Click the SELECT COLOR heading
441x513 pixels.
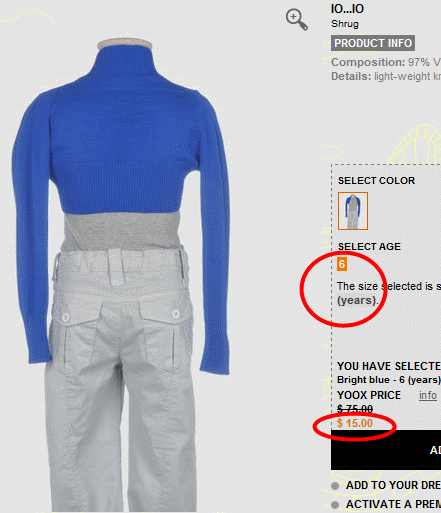376,181
